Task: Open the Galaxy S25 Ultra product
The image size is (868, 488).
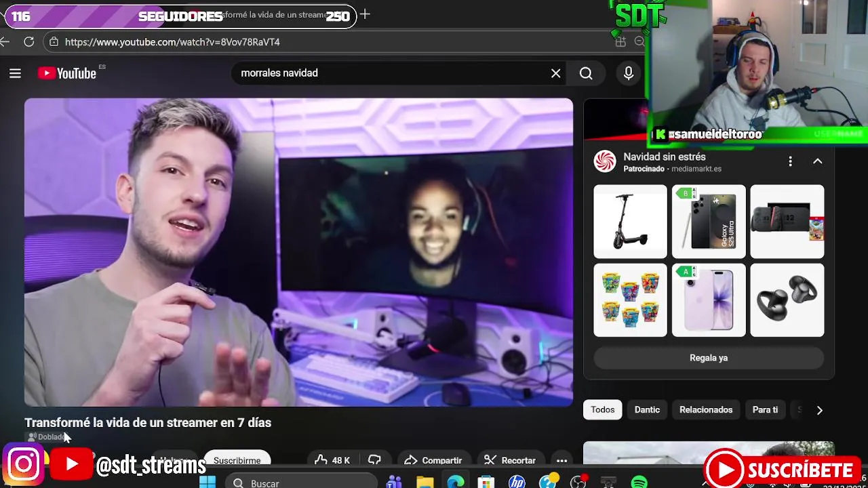Action: pos(709,222)
